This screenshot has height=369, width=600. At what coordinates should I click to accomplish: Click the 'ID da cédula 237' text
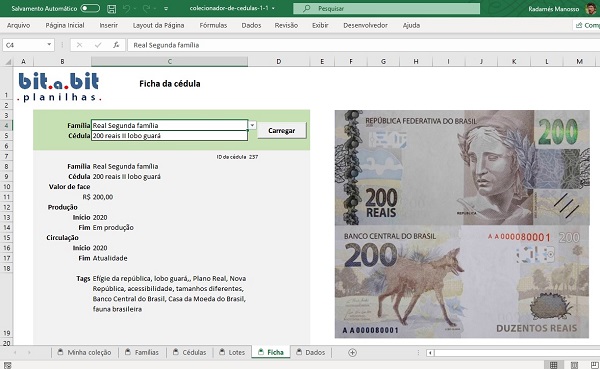click(237, 157)
